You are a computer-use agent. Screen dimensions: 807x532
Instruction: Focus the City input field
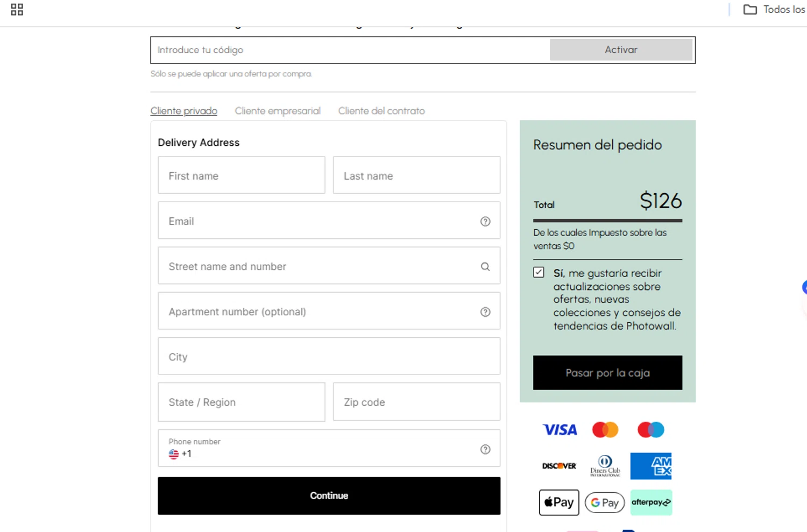(329, 356)
